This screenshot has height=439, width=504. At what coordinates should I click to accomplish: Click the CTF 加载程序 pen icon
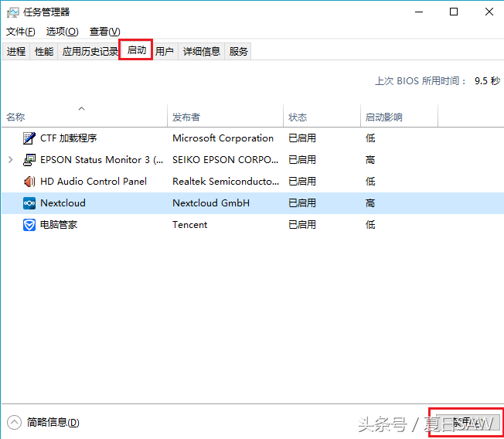[29, 138]
